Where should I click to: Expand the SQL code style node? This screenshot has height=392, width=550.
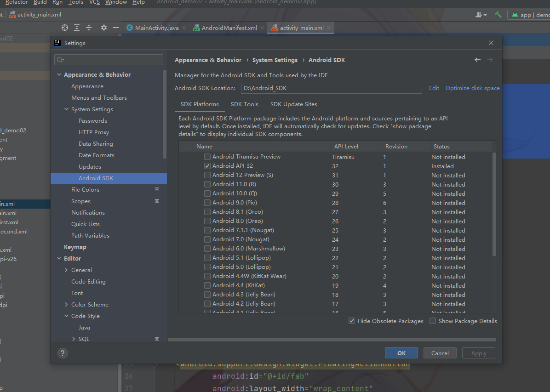[x=74, y=339]
